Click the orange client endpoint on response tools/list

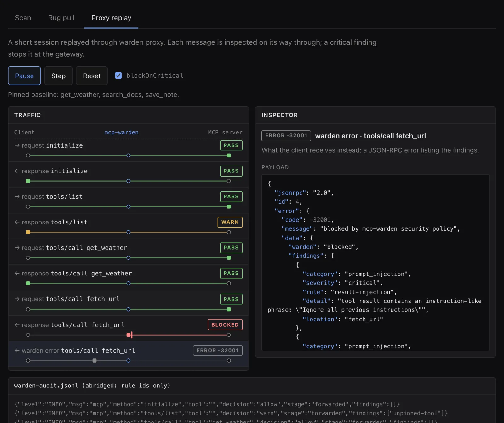(x=28, y=232)
